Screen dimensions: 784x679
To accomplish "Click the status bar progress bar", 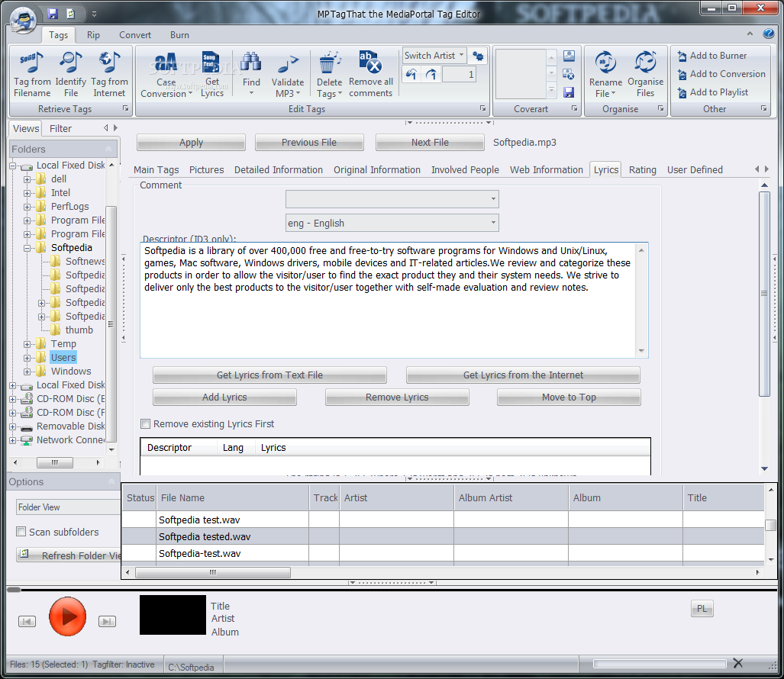I will [x=660, y=664].
